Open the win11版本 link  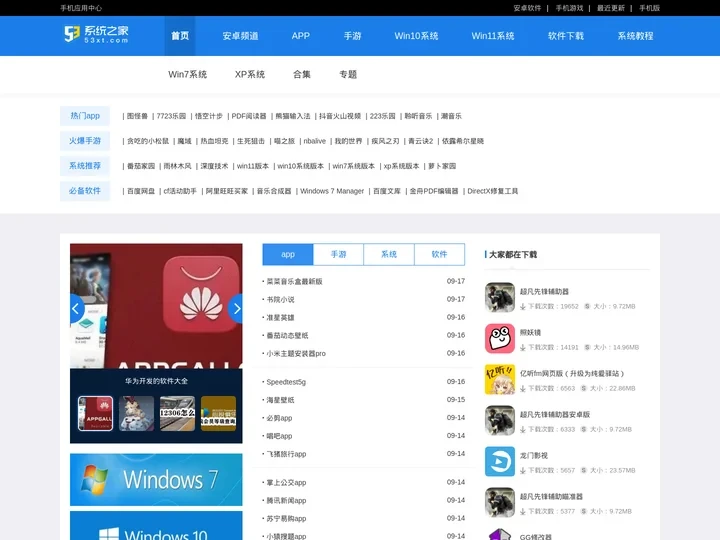[x=253, y=166]
